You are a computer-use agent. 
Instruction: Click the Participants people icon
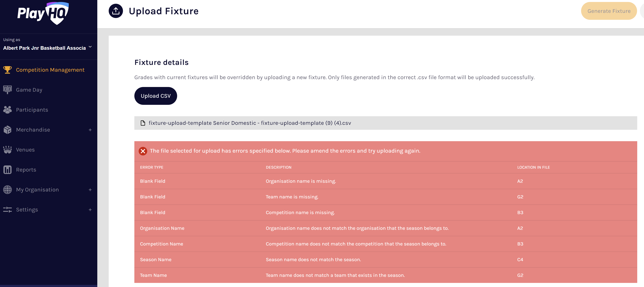tap(7, 109)
